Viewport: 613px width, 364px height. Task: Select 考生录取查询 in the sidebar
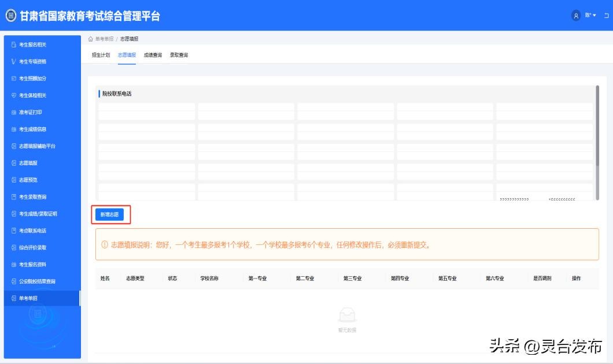(x=32, y=197)
